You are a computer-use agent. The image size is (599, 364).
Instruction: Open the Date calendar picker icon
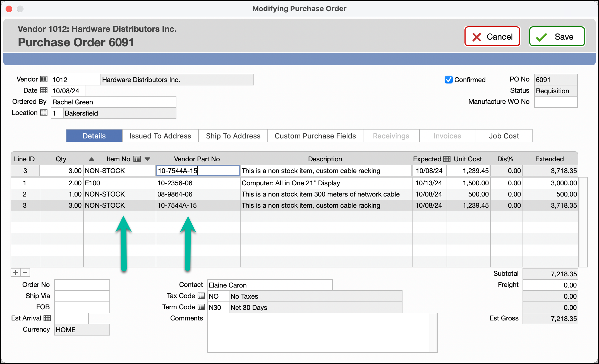click(44, 90)
